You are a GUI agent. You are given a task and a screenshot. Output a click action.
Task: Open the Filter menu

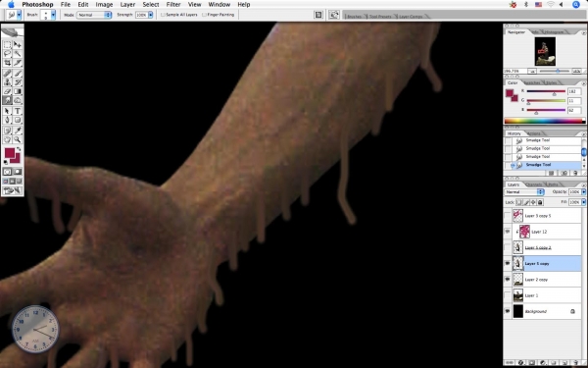[173, 5]
